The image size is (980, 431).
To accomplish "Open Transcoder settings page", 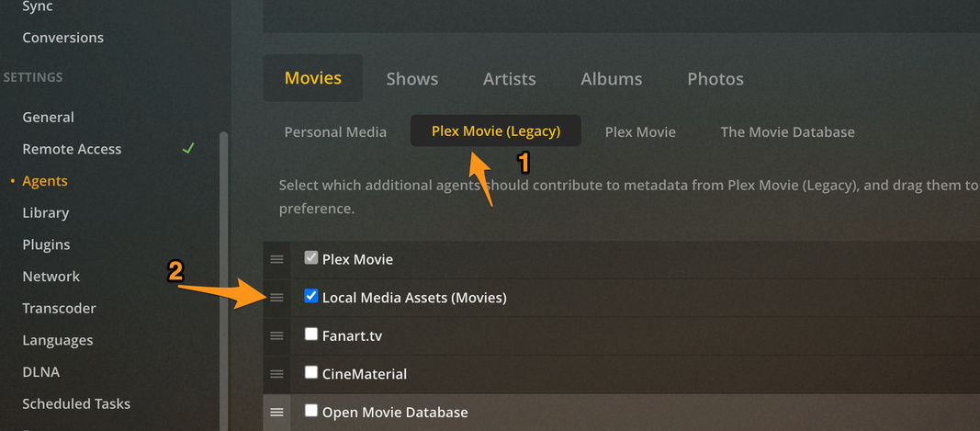I will coord(59,308).
